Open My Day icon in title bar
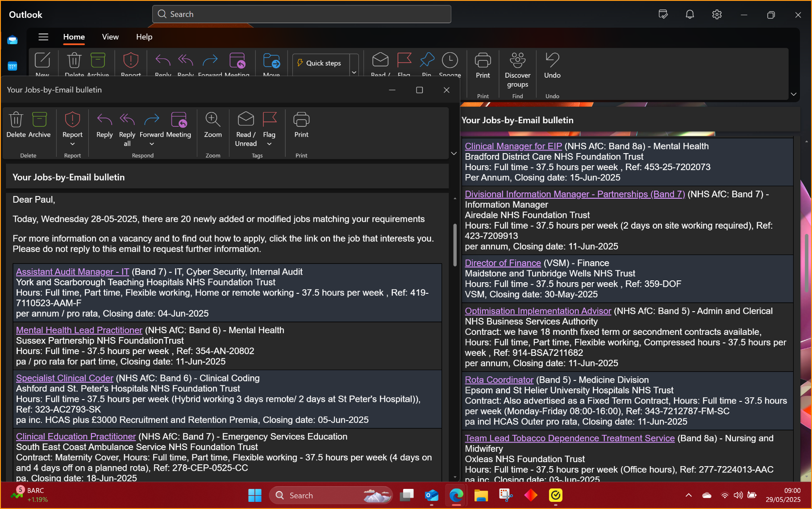 [x=663, y=14]
